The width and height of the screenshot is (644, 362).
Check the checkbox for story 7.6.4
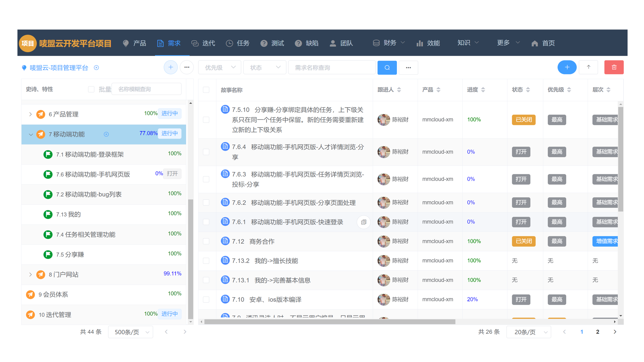(x=207, y=152)
